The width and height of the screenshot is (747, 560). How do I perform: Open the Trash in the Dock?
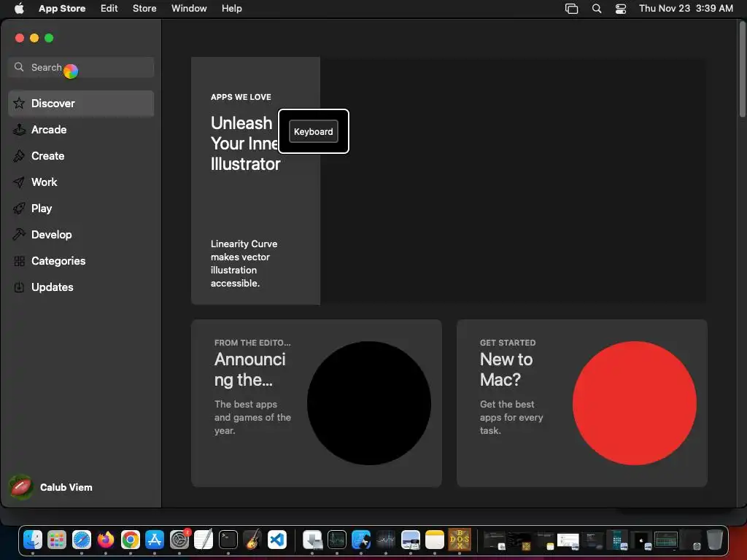pyautogui.click(x=714, y=540)
